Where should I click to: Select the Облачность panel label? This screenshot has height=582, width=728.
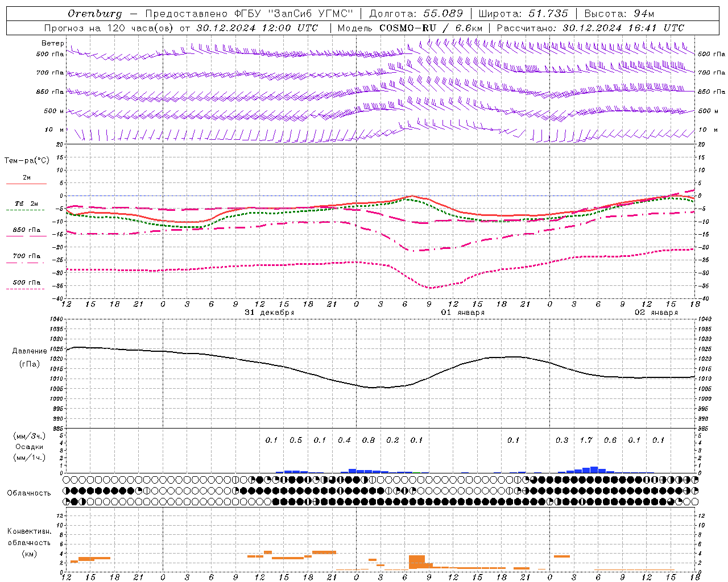coord(29,493)
